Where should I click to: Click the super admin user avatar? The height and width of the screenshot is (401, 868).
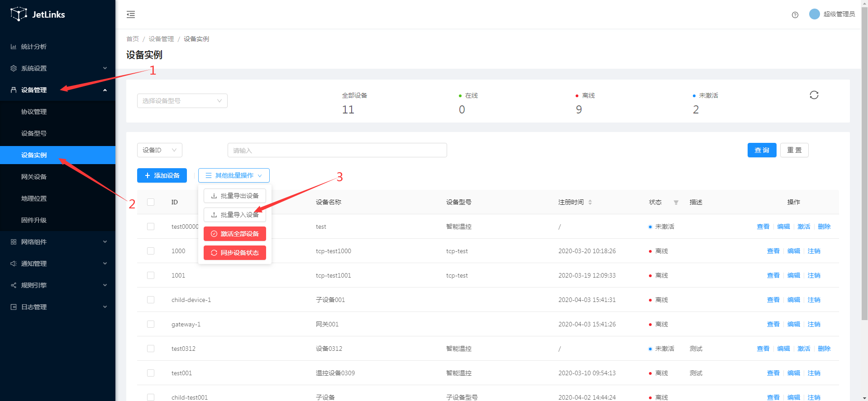[x=814, y=14]
